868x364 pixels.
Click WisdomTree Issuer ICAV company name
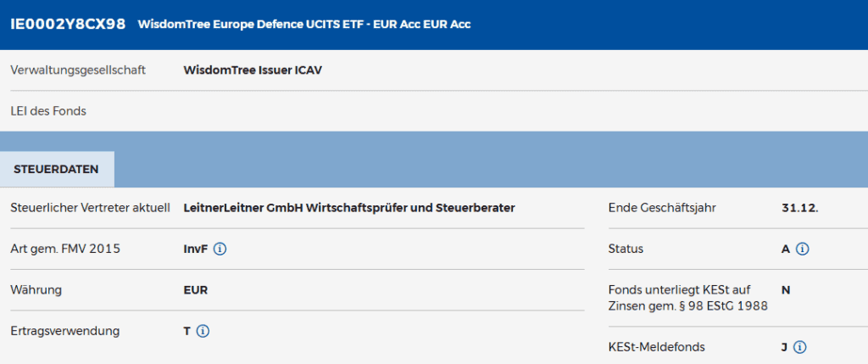(x=253, y=70)
